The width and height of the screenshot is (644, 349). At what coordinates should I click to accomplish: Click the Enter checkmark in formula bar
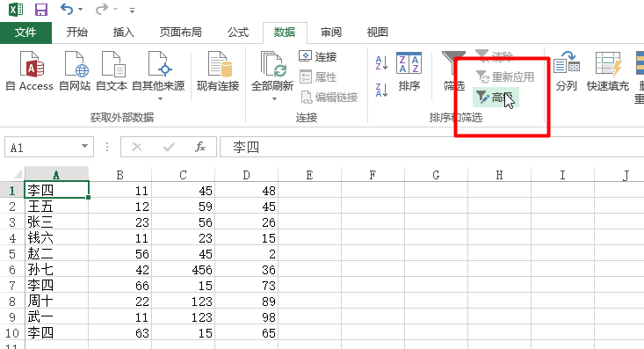click(169, 147)
